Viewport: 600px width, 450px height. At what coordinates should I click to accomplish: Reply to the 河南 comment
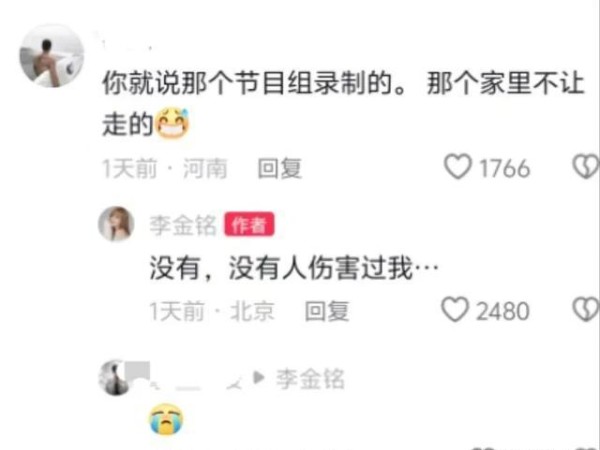tap(280, 168)
